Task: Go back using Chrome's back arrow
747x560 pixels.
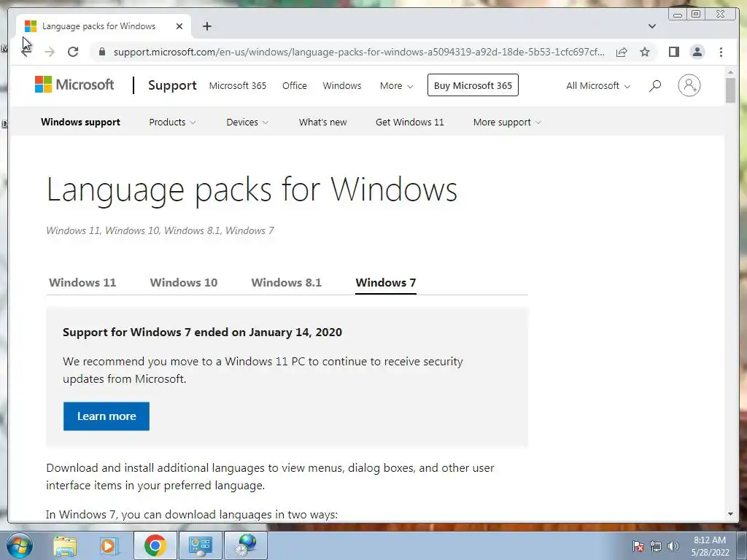Action: coord(26,52)
